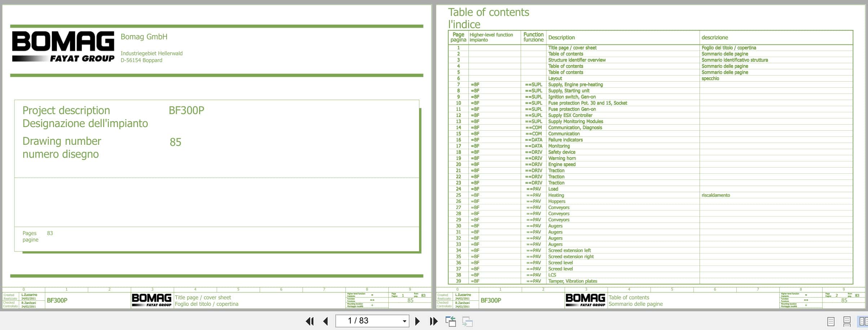Screen dimensions: 868x330
Task: Click the 'Layout' entry
Action: coord(555,78)
